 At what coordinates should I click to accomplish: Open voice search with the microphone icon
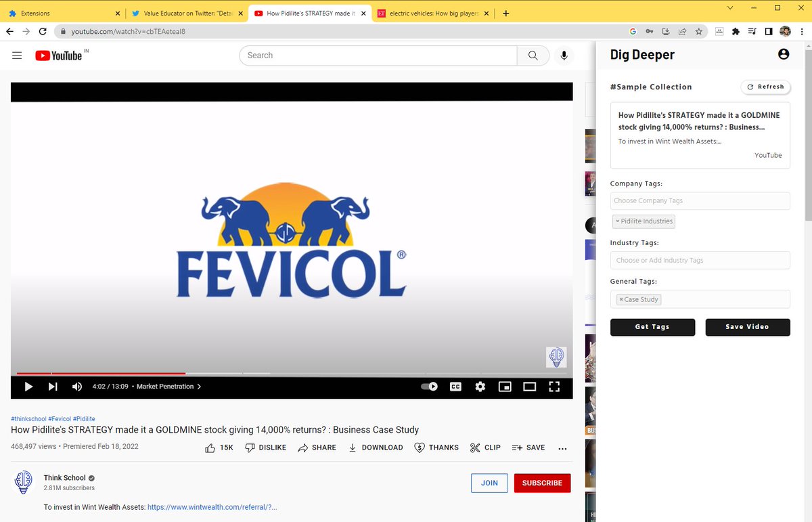tap(564, 56)
